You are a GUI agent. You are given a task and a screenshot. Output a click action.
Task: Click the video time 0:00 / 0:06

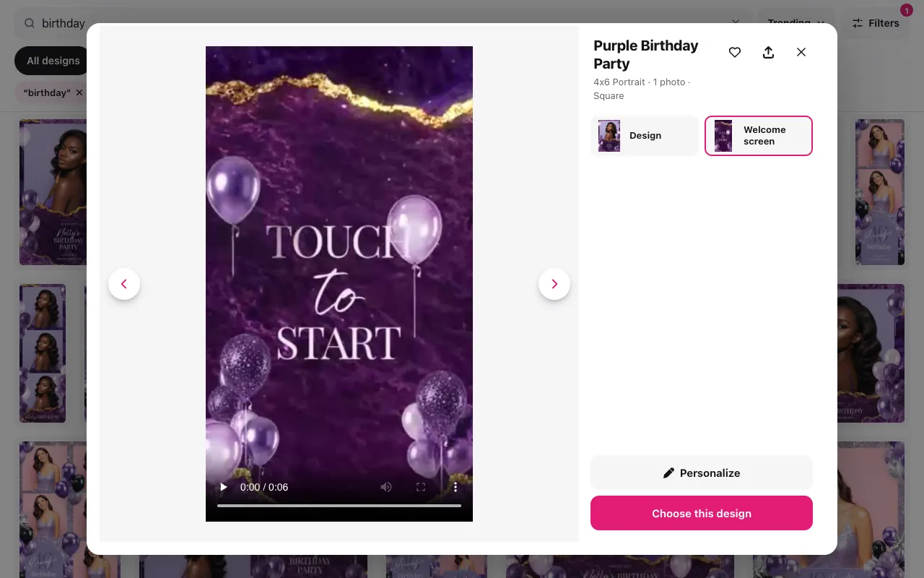[264, 487]
